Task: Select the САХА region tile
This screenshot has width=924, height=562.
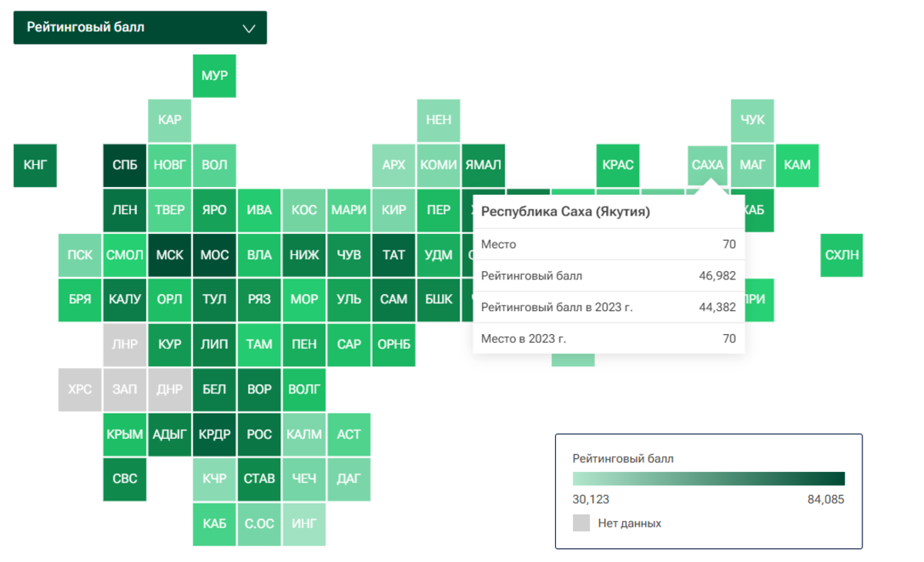Action: click(x=708, y=165)
